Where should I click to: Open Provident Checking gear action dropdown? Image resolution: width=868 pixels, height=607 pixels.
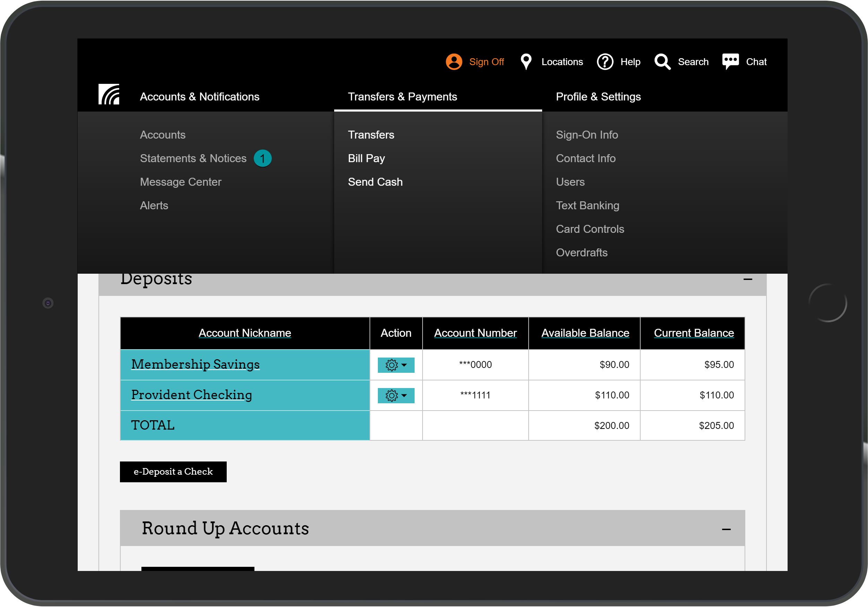click(396, 395)
